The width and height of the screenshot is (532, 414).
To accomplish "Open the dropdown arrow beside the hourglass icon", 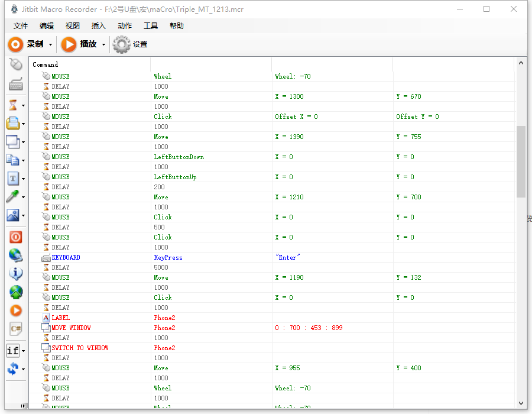I will click(23, 105).
